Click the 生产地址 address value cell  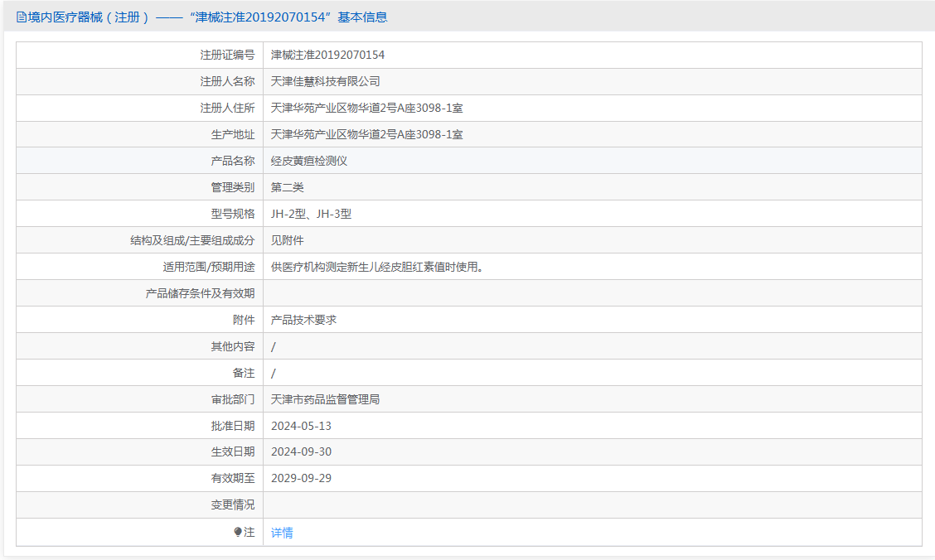point(592,134)
